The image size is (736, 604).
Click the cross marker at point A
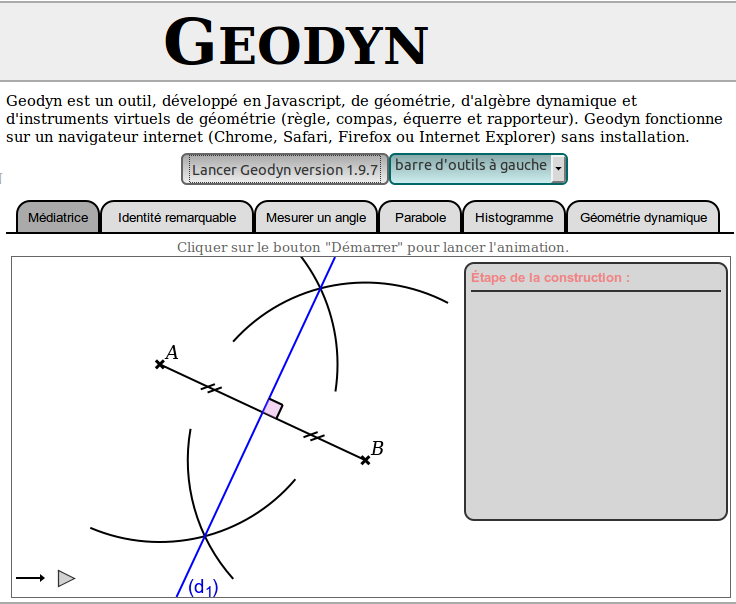tap(160, 365)
